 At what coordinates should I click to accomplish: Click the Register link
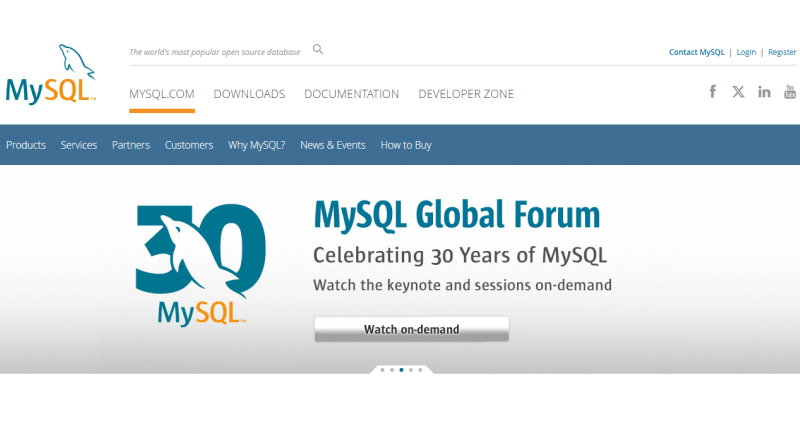coord(782,52)
